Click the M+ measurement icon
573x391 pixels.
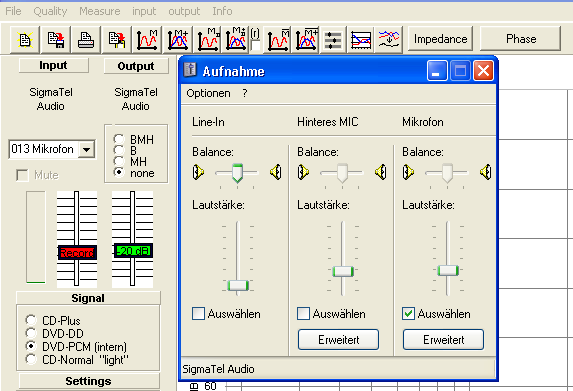178,39
